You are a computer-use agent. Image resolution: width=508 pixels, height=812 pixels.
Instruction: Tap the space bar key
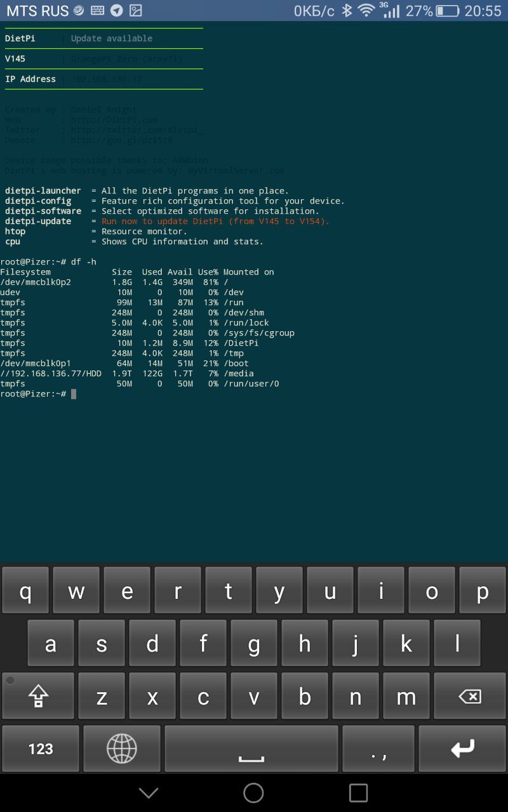coord(251,749)
